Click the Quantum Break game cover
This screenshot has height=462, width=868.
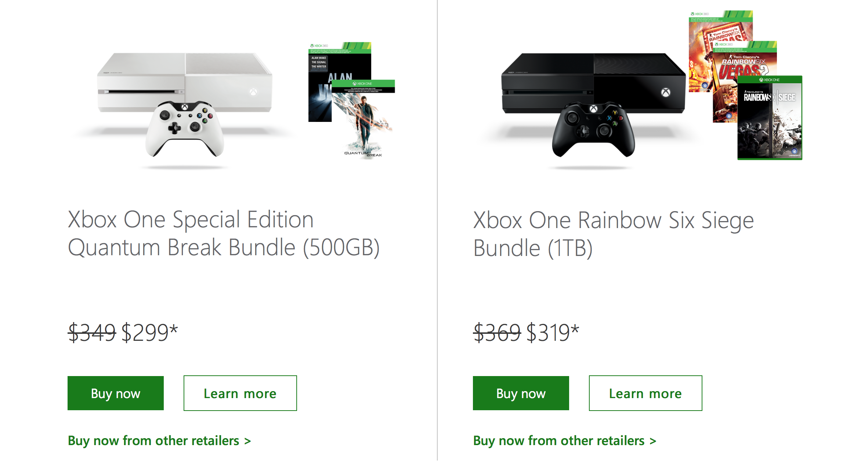(364, 121)
